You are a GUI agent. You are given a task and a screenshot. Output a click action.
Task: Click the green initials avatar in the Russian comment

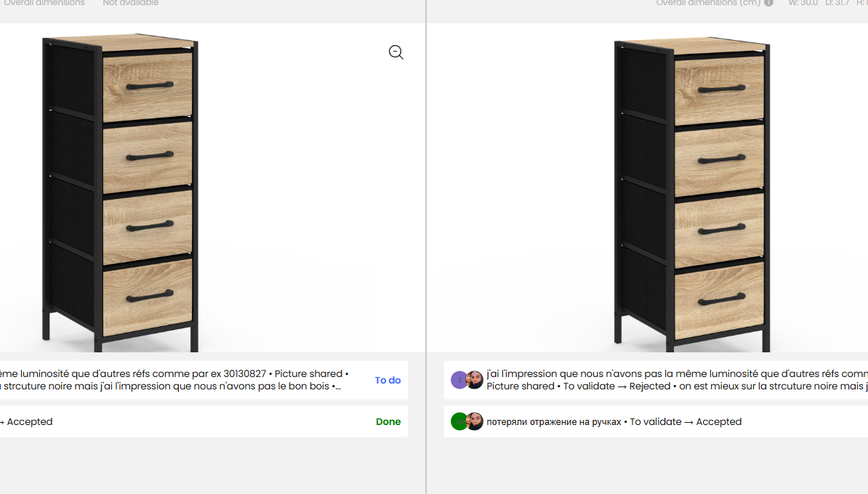[x=459, y=421]
